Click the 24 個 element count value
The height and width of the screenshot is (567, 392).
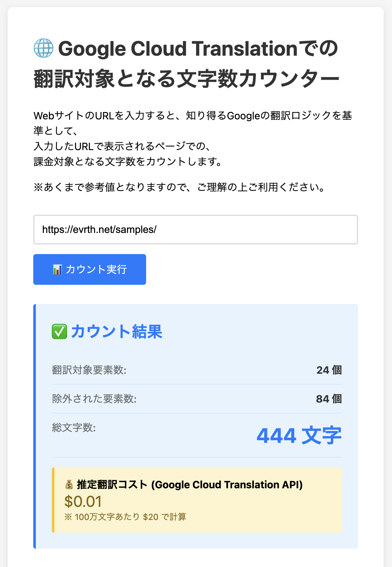click(329, 370)
